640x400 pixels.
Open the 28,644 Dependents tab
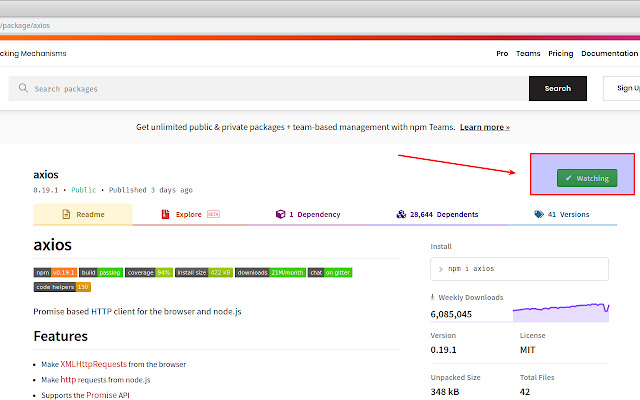(437, 214)
